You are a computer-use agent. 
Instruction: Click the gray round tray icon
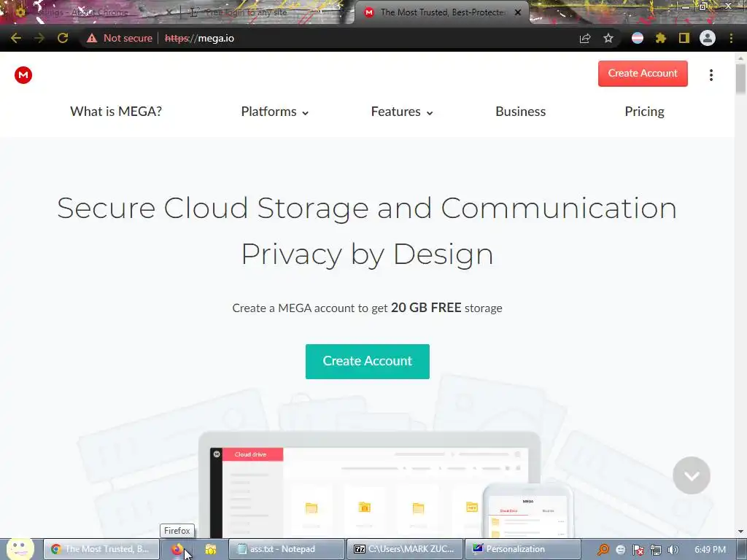(x=620, y=550)
